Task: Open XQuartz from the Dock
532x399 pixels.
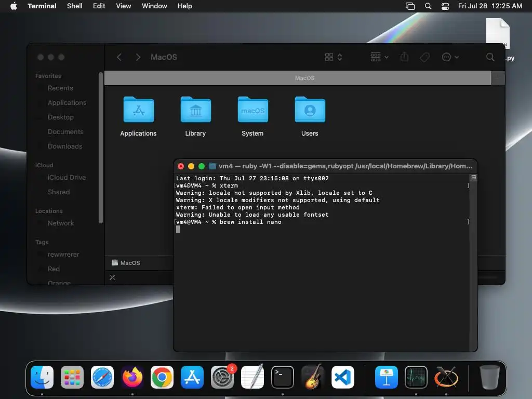Action: (446, 377)
